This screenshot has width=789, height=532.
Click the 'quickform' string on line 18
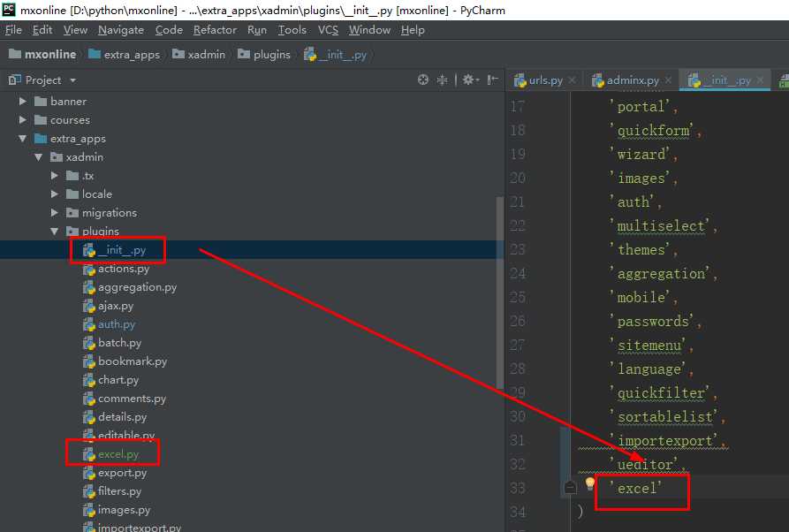tap(651, 131)
